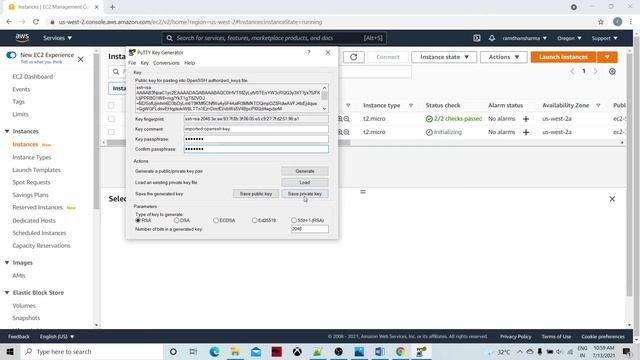Open Cortana circle on the taskbar
The width and height of the screenshot is (640, 360).
click(x=173, y=351)
